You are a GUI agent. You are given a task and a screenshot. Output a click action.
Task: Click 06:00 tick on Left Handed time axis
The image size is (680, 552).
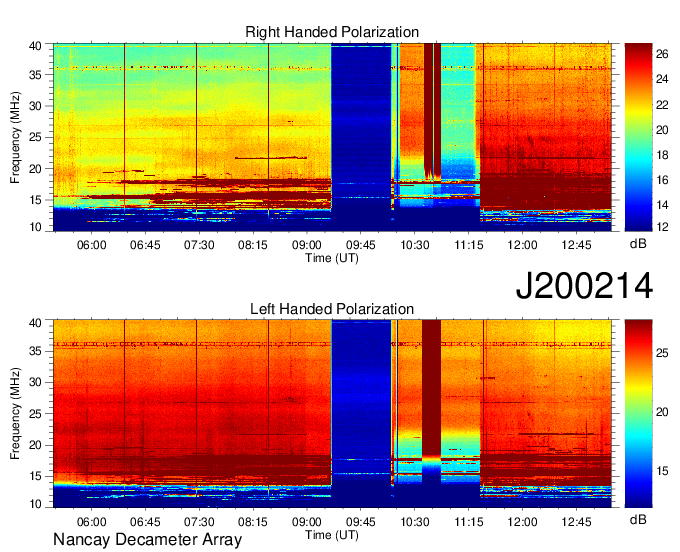92,522
